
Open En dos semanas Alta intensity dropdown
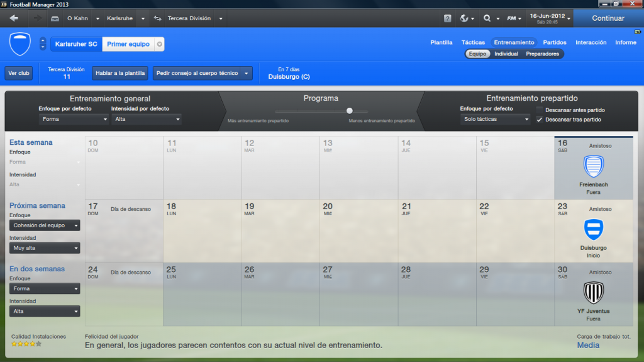(45, 312)
